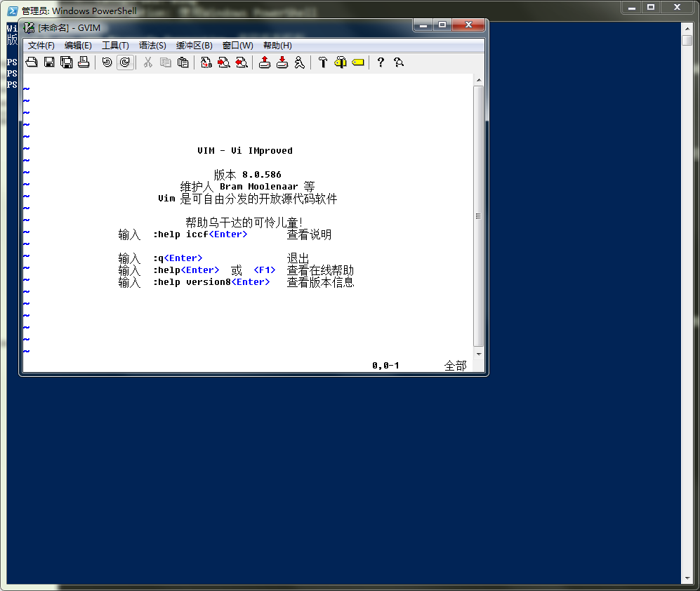Click the '0,0-1' cursor position indicator

[385, 366]
